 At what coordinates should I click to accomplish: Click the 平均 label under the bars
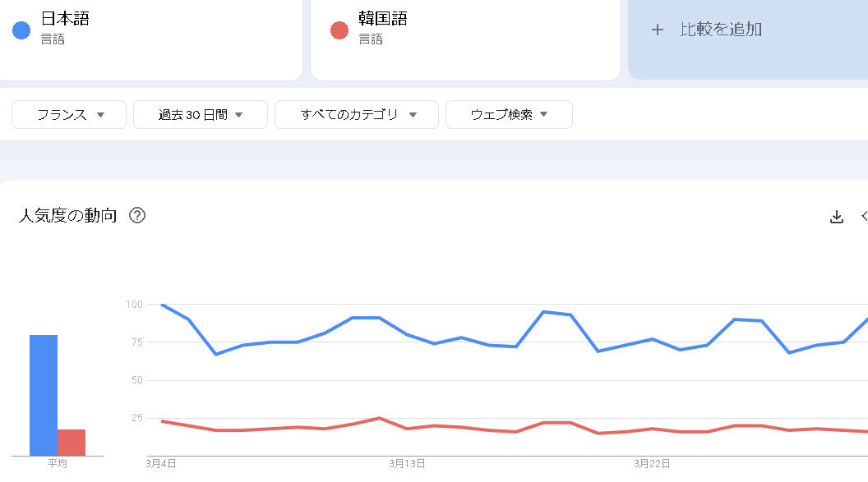(58, 464)
